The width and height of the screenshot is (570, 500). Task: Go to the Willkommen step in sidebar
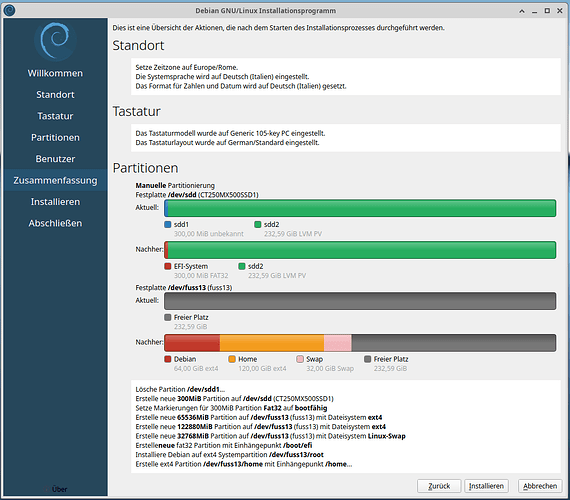(55, 73)
